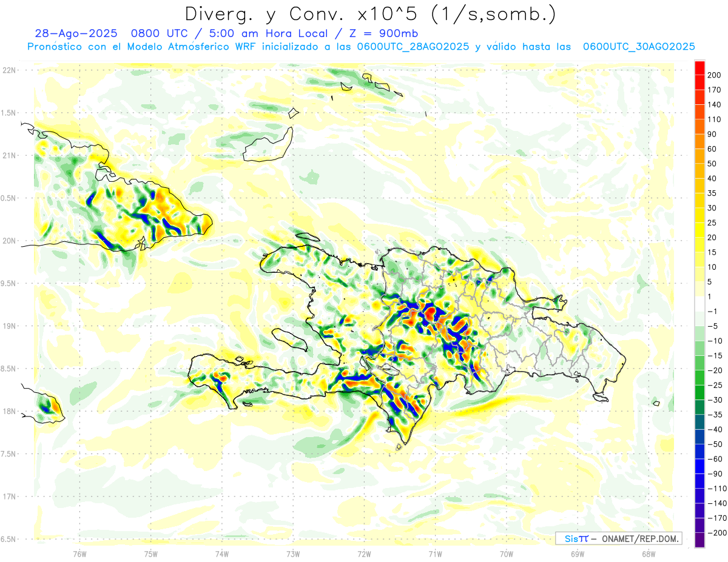Click the longitude label "68W"

coord(649,554)
